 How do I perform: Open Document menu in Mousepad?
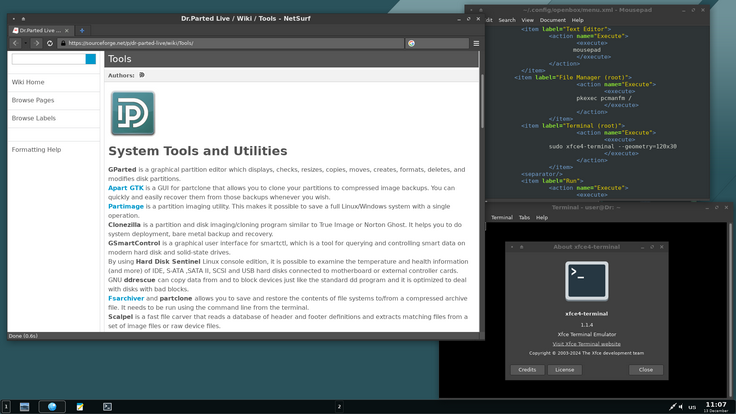[x=552, y=20]
